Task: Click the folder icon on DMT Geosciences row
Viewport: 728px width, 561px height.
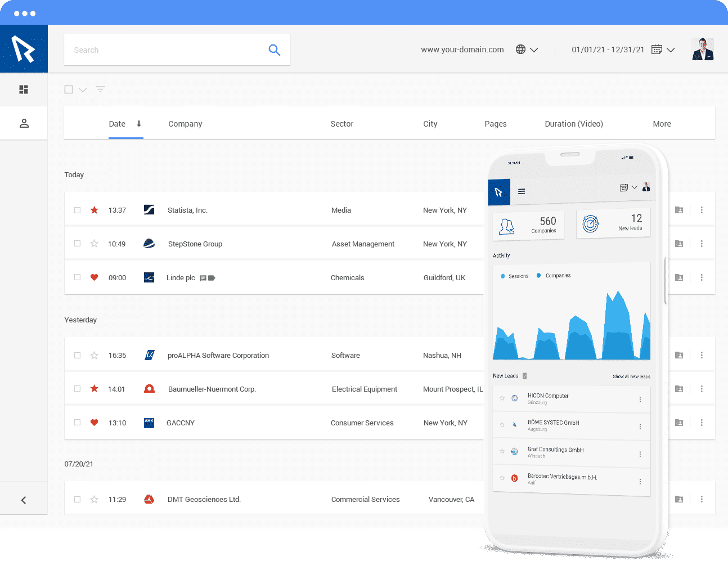Action: coord(679,499)
